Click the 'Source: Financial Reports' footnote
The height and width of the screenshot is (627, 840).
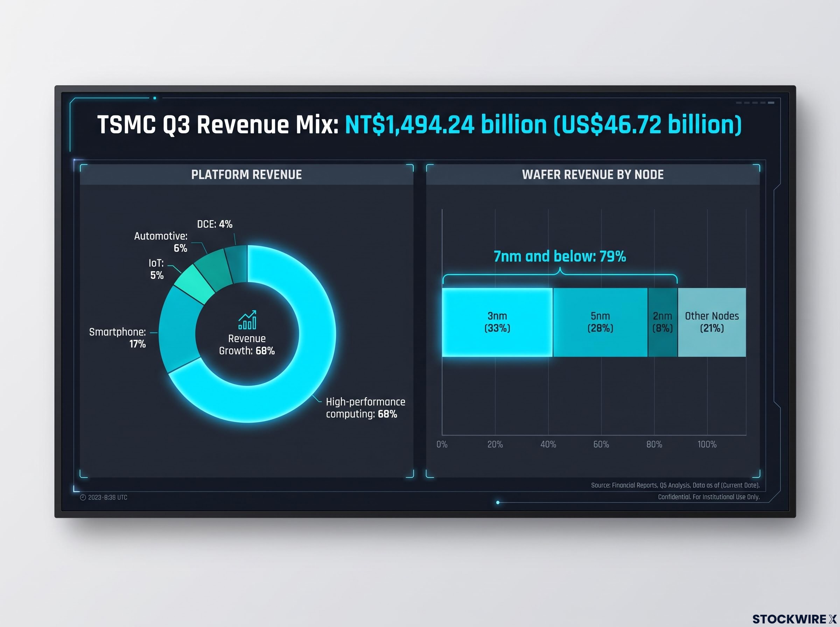click(x=675, y=485)
